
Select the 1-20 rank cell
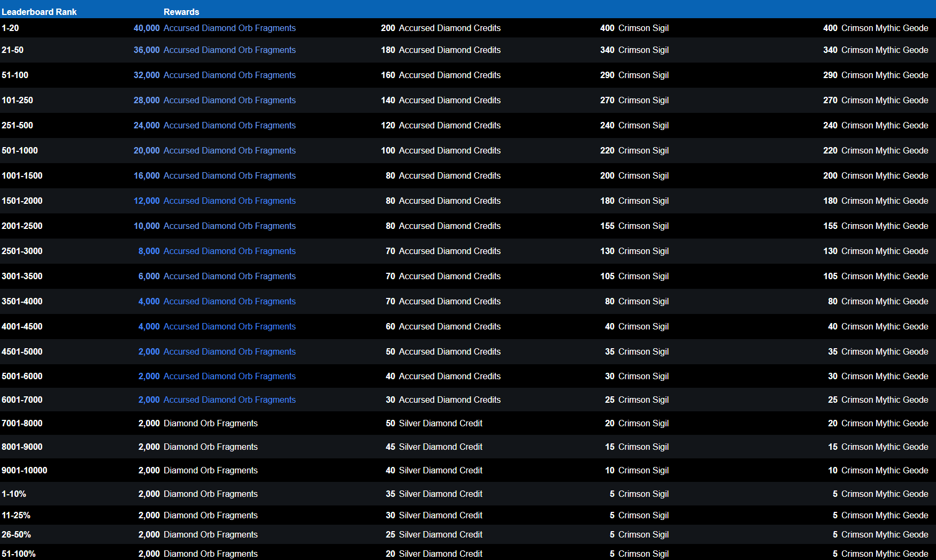click(x=10, y=28)
